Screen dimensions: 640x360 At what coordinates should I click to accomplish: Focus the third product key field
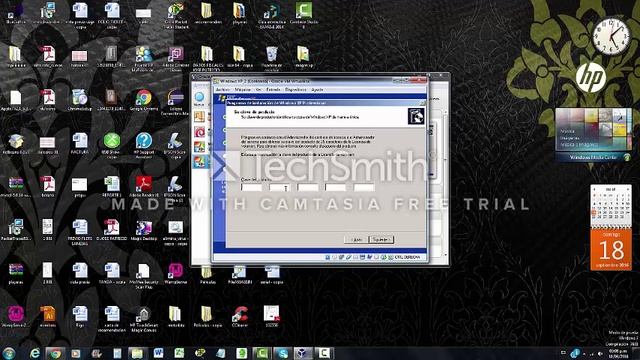click(x=308, y=187)
